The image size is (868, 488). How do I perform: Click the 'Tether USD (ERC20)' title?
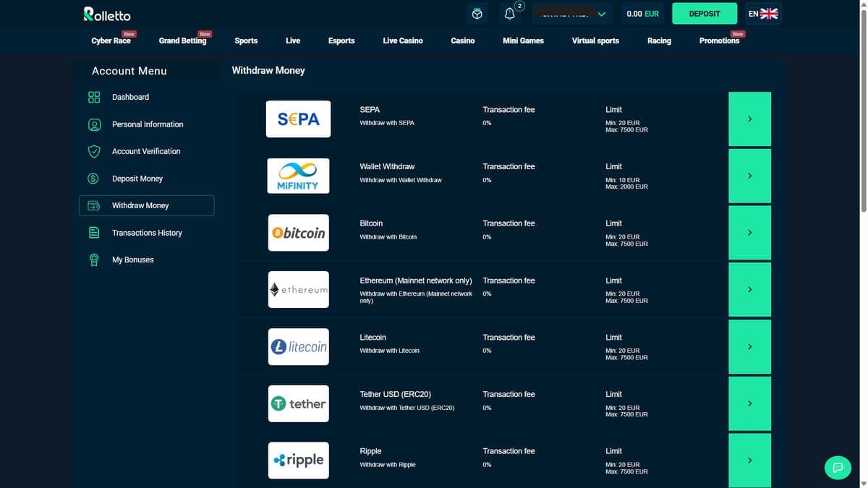coord(395,394)
